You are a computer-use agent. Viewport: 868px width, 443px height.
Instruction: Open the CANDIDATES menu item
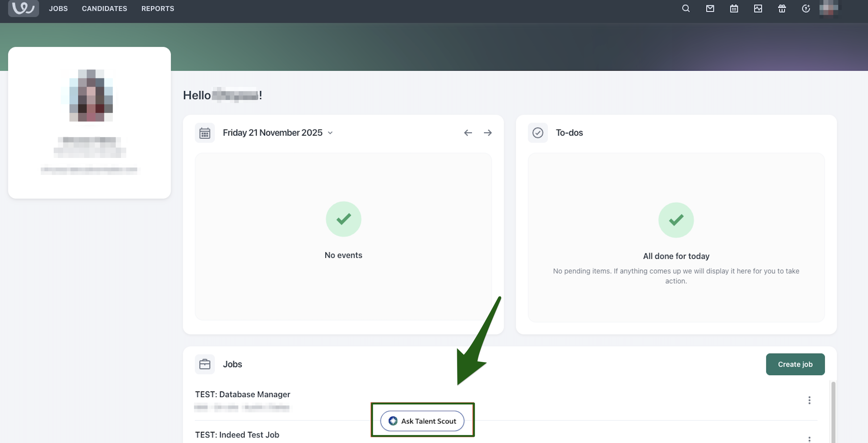(x=104, y=8)
